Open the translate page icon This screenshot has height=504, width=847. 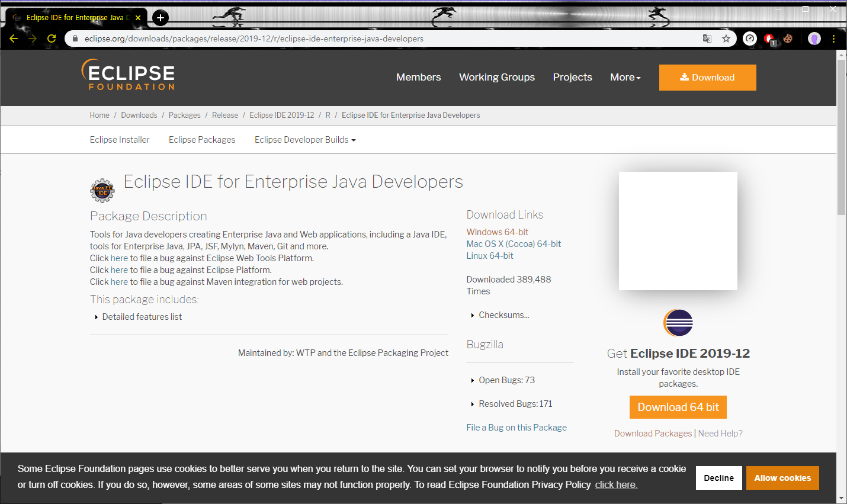707,38
